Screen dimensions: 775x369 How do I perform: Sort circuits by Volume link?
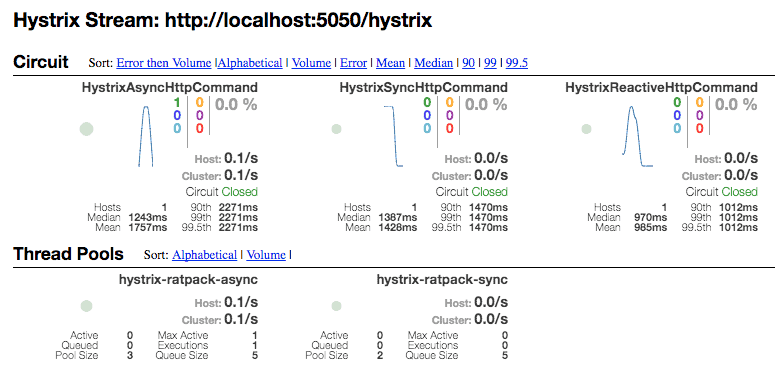tap(311, 63)
